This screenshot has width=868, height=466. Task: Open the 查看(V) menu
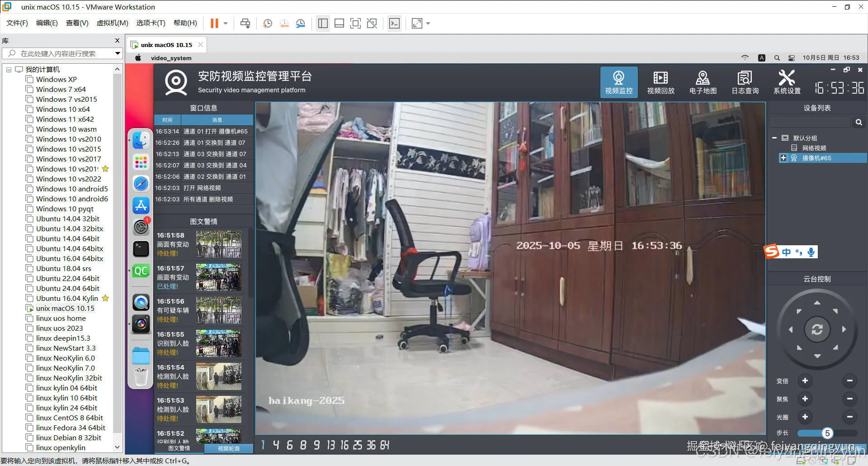77,23
